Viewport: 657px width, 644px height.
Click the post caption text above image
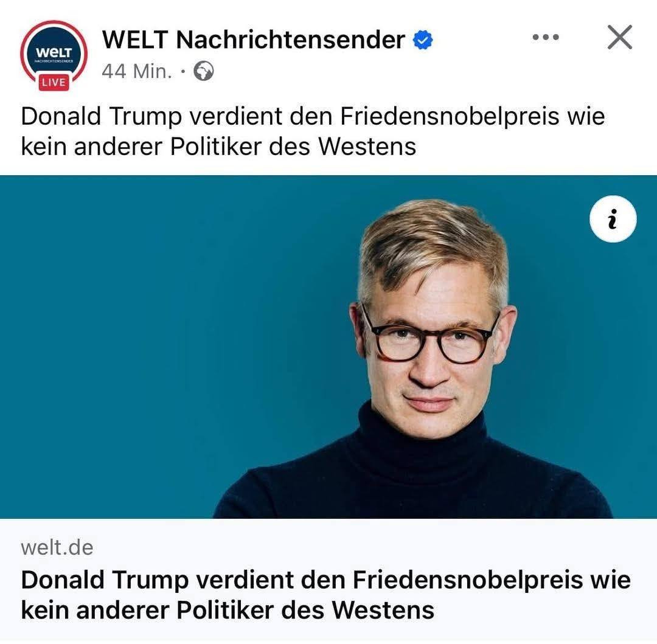tap(313, 131)
